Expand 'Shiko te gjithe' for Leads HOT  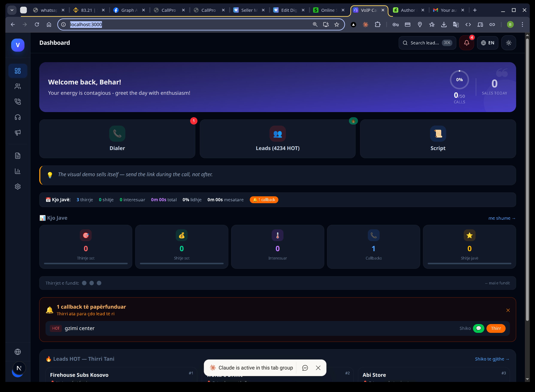491,359
